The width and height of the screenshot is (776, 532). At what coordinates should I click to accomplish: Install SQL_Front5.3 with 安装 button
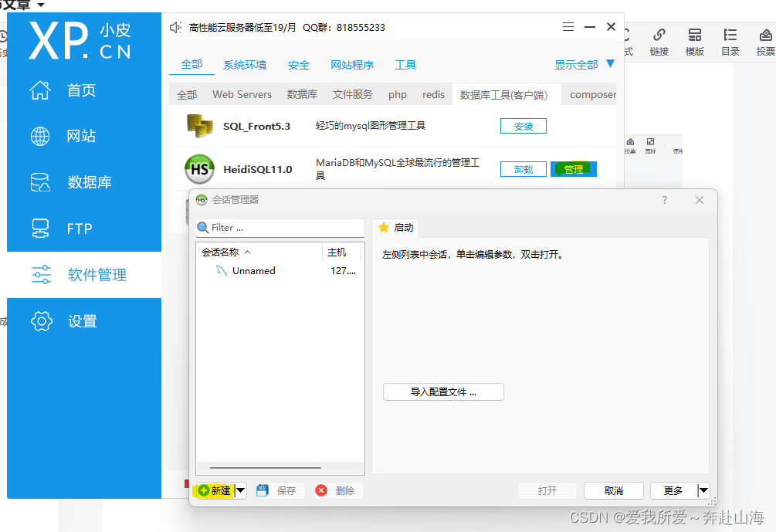point(523,126)
